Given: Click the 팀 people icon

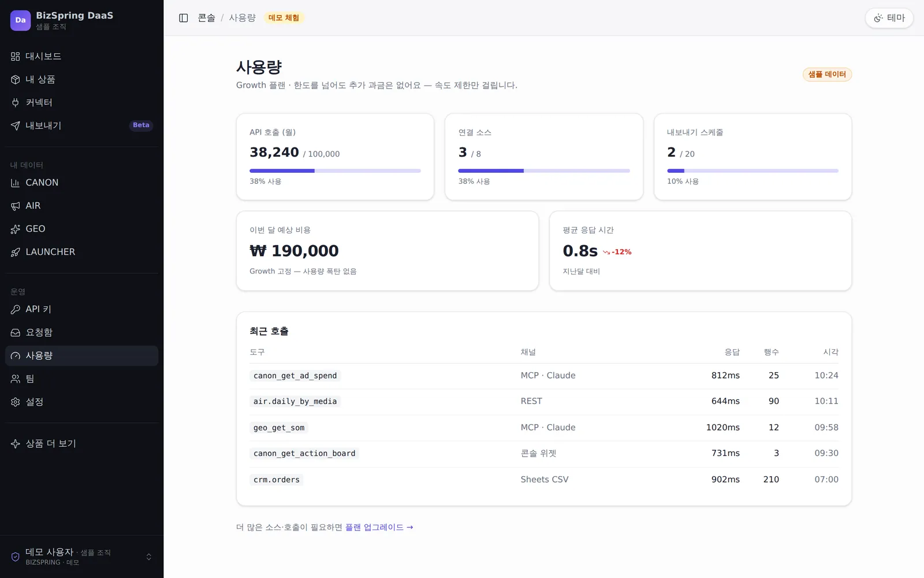Looking at the screenshot, I should [x=16, y=379].
